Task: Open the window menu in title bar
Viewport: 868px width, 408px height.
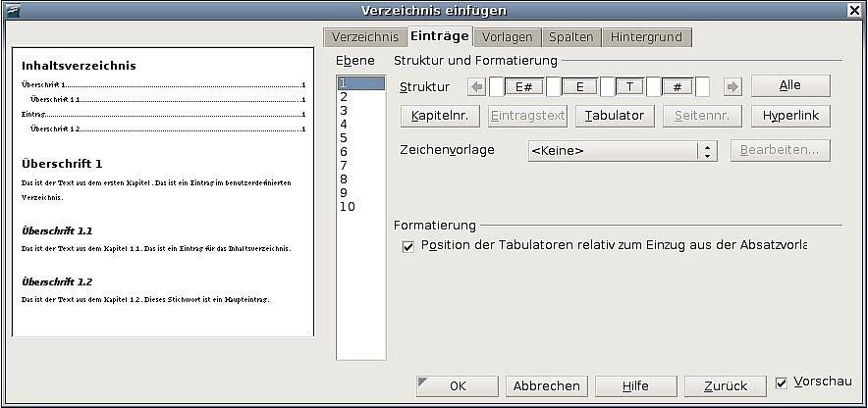Action: coord(11,11)
